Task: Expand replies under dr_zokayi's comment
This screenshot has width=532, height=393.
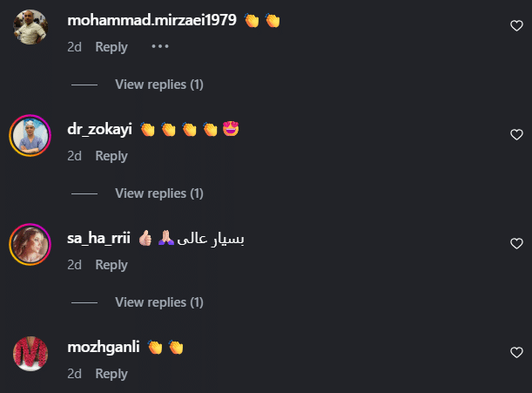Action: click(159, 193)
